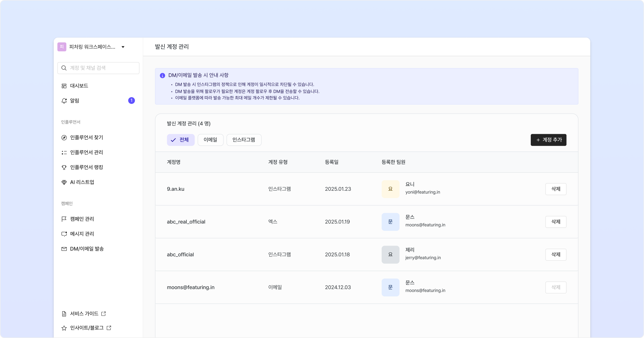Click the magnifier icon in search box
Screen dimensions: 644x338
tap(64, 68)
